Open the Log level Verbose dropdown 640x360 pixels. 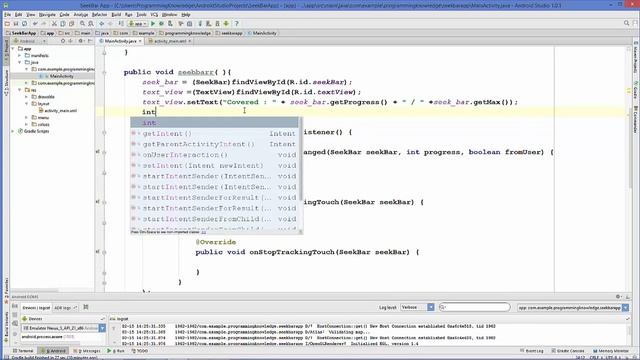[x=418, y=307]
